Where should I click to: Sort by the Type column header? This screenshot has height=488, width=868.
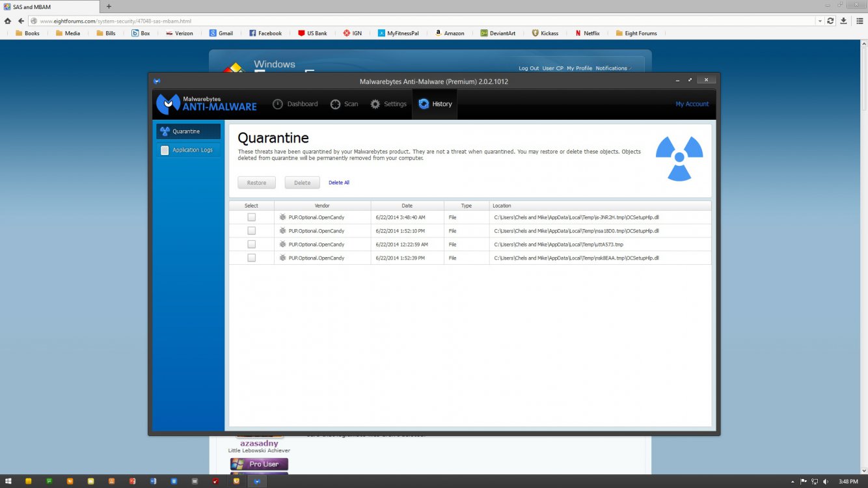467,206
